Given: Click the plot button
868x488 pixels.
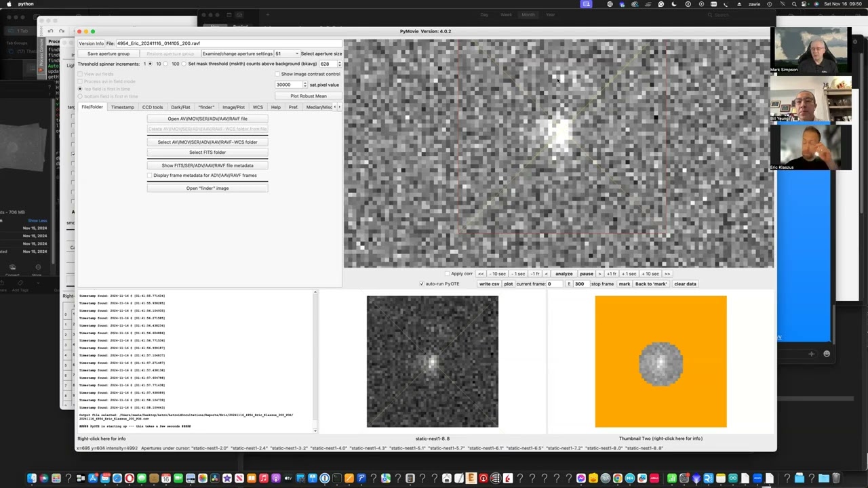Looking at the screenshot, I should coord(509,284).
